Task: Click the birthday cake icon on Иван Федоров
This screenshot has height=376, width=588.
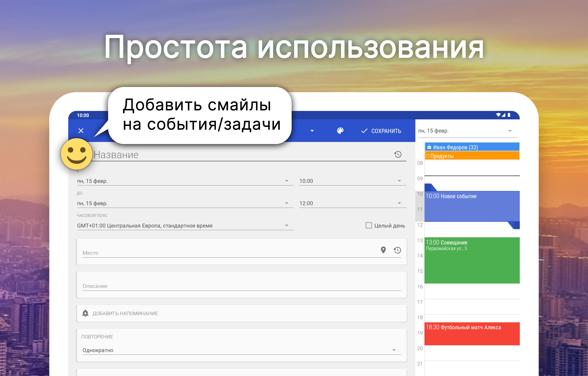Action: click(429, 147)
